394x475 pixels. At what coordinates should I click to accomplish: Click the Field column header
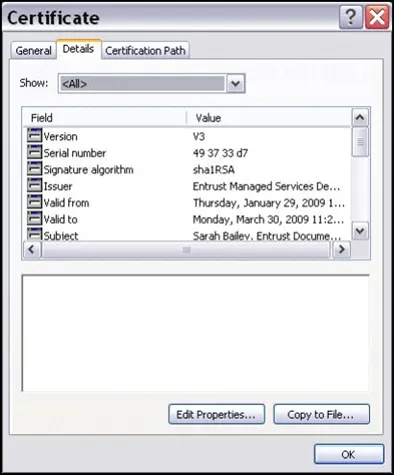click(105, 118)
